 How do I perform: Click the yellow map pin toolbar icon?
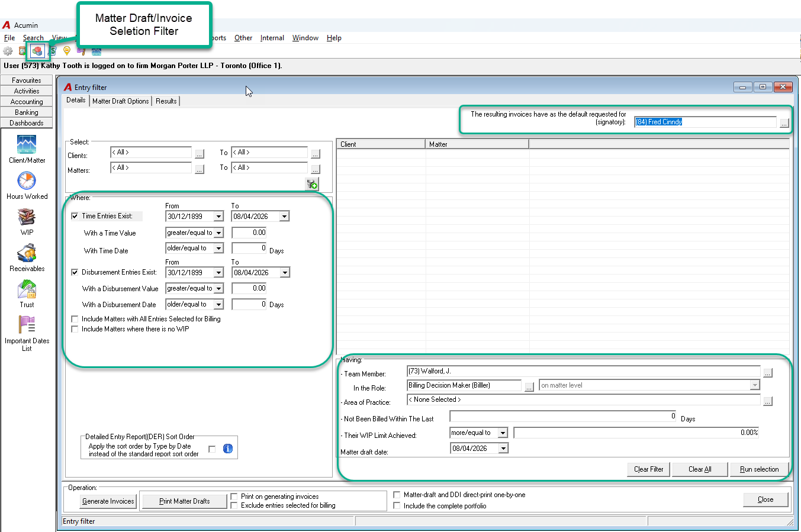point(67,51)
